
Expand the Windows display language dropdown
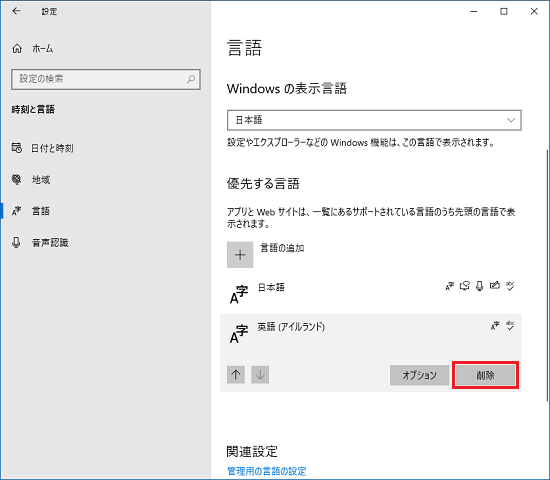coord(374,120)
